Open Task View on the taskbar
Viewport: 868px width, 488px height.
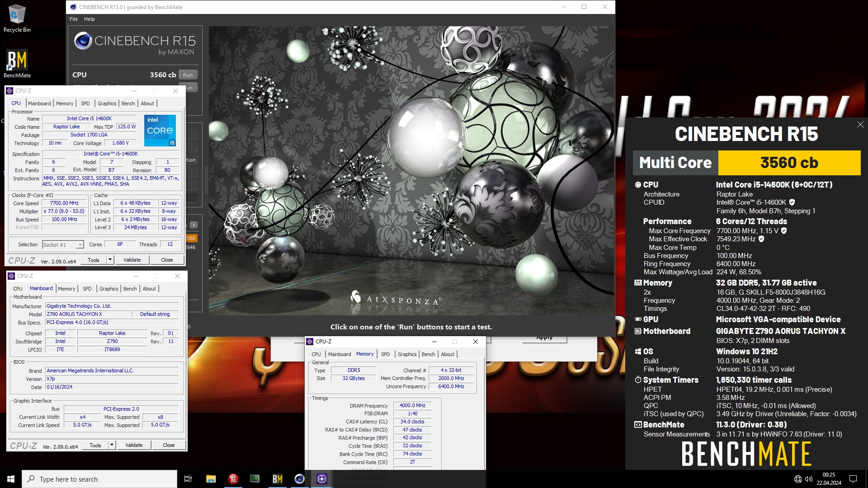[188, 479]
